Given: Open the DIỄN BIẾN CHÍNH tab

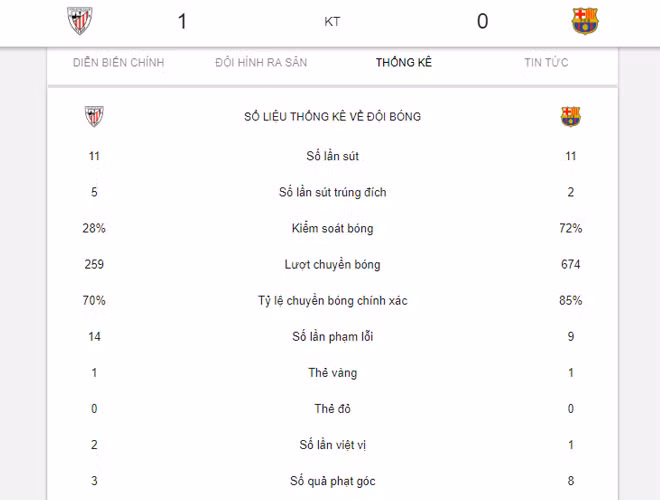Looking at the screenshot, I should tap(118, 63).
